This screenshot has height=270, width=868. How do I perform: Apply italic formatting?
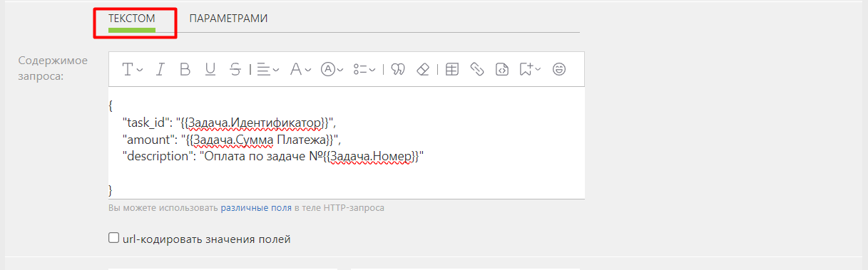(x=160, y=69)
